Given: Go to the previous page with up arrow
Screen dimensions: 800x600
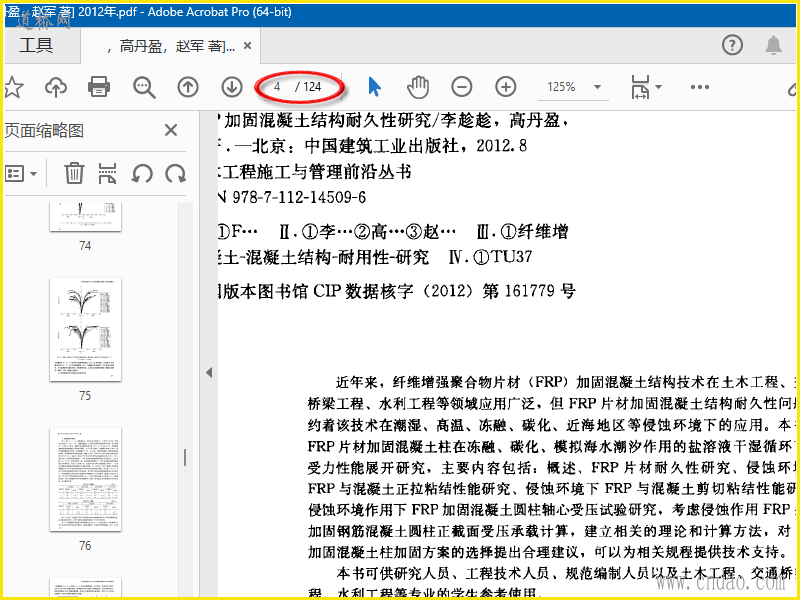Looking at the screenshot, I should click(x=188, y=87).
